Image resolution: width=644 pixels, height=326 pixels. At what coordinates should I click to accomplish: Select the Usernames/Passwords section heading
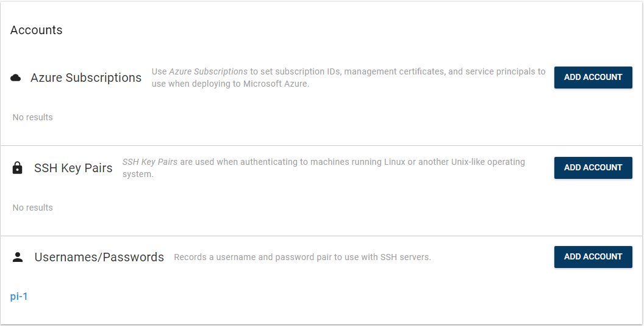[x=99, y=257]
